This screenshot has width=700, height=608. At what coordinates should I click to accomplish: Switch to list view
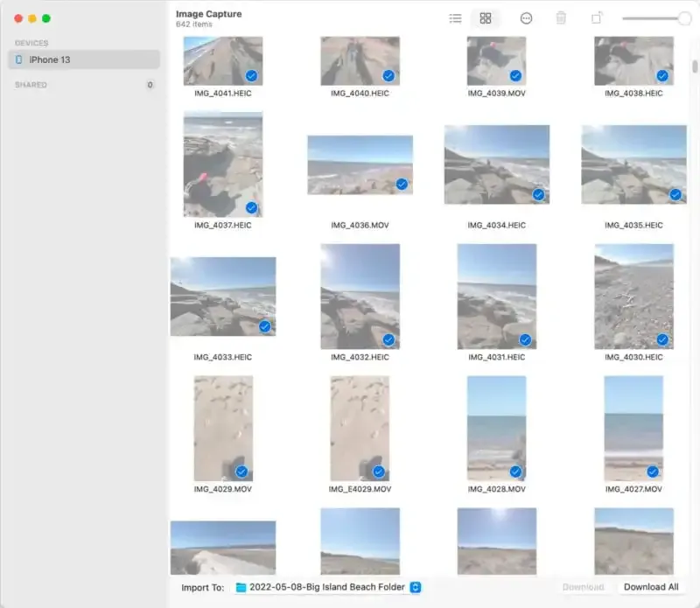tap(455, 17)
